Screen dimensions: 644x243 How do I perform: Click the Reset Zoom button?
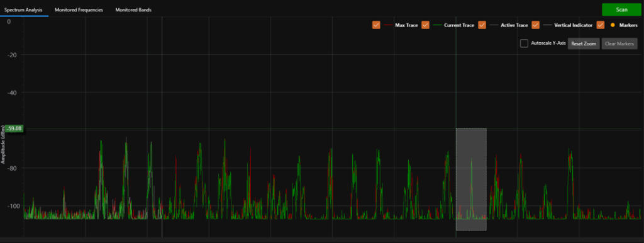pyautogui.click(x=584, y=43)
